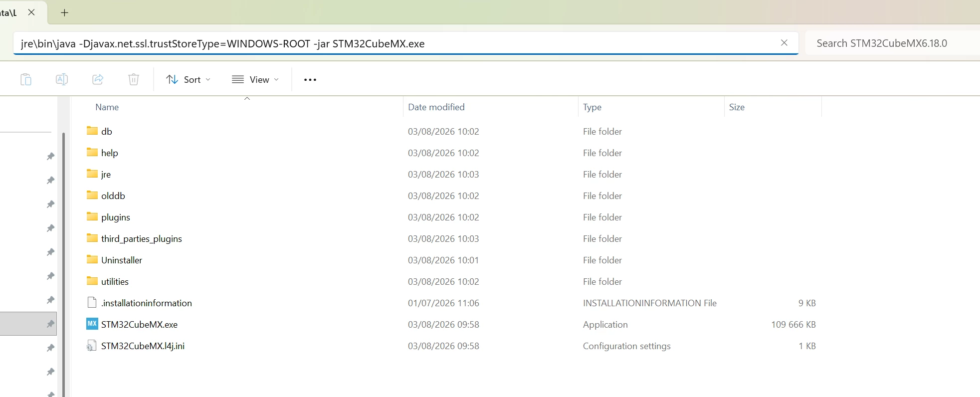
Task: Click the 9 KB size value
Action: coord(807,303)
